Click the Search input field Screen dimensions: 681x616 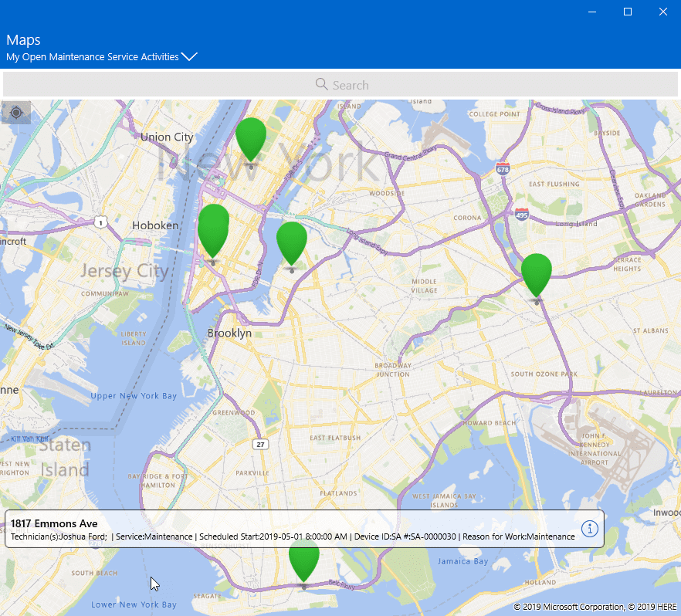click(340, 85)
